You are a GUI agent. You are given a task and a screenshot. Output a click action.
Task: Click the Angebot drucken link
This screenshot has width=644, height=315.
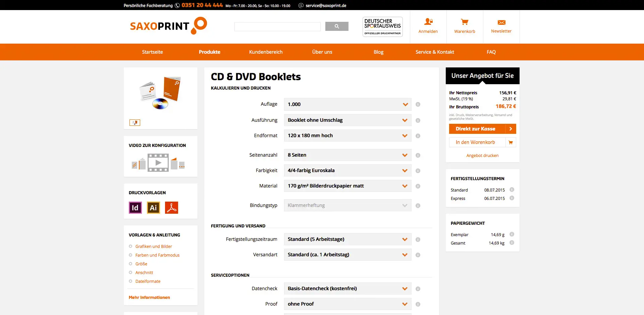point(482,156)
